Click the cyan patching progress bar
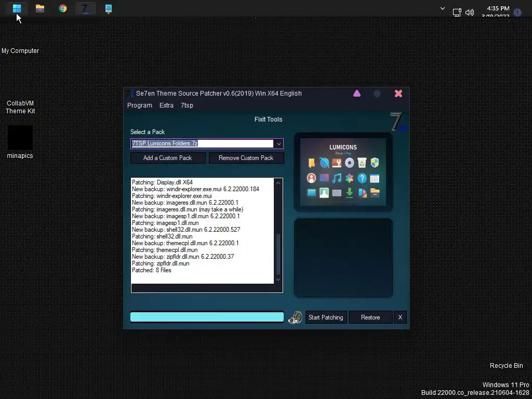The width and height of the screenshot is (532, 399). pos(207,317)
